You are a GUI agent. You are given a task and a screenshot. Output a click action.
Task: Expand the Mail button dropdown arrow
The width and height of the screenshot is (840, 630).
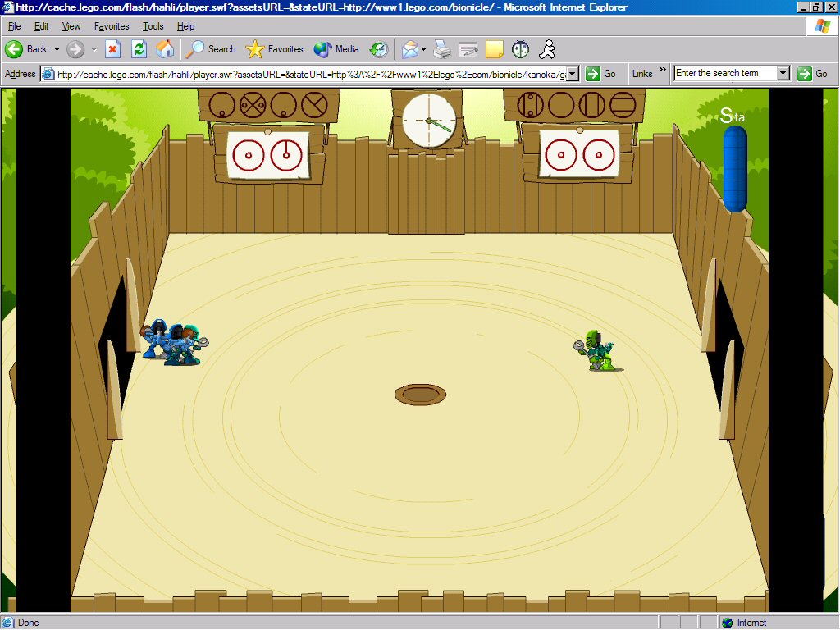424,49
